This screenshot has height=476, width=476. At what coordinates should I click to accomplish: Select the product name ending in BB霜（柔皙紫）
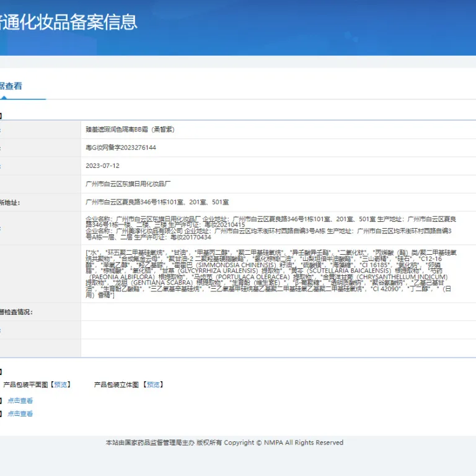click(x=130, y=130)
